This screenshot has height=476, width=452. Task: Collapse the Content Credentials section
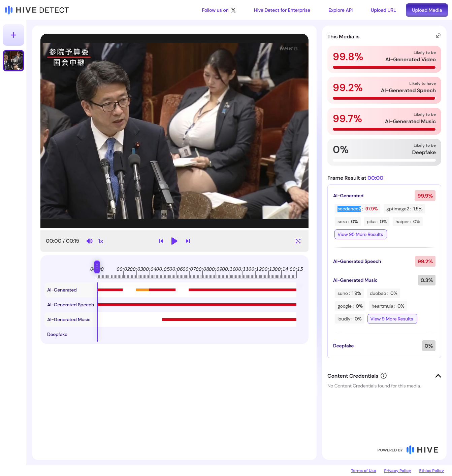tap(438, 376)
